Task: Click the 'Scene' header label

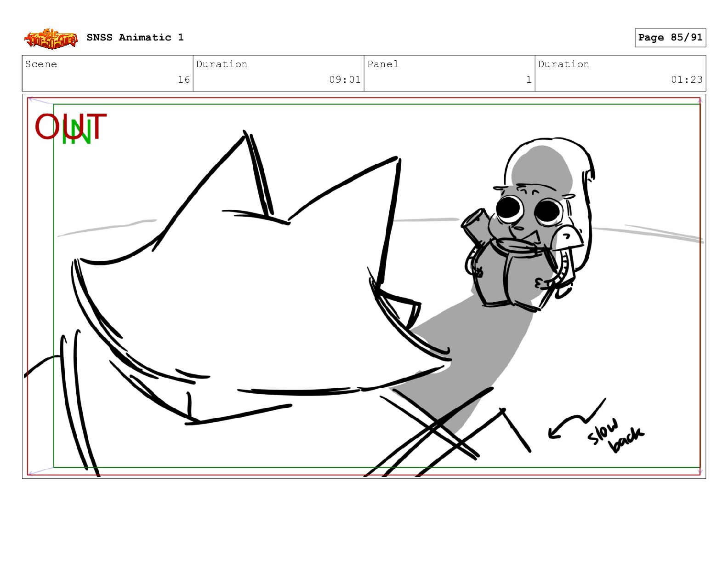Action: coord(41,64)
